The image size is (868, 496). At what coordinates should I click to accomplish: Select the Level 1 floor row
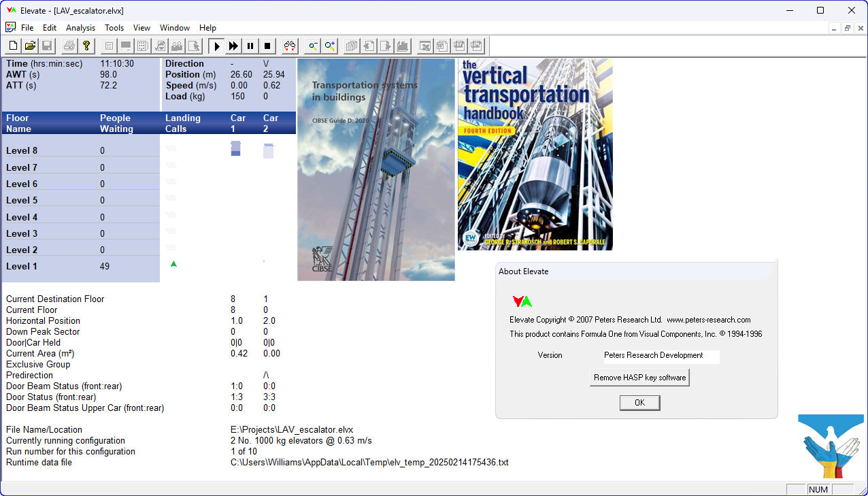(81, 266)
